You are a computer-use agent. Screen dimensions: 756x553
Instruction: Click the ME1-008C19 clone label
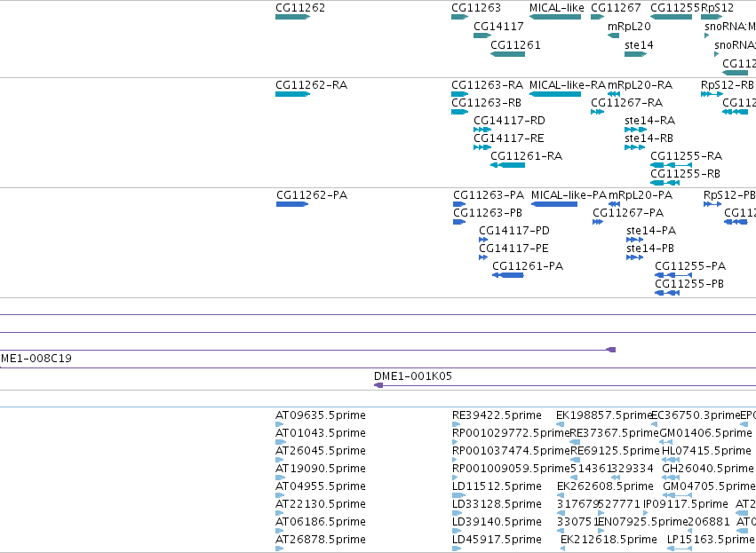click(x=36, y=359)
